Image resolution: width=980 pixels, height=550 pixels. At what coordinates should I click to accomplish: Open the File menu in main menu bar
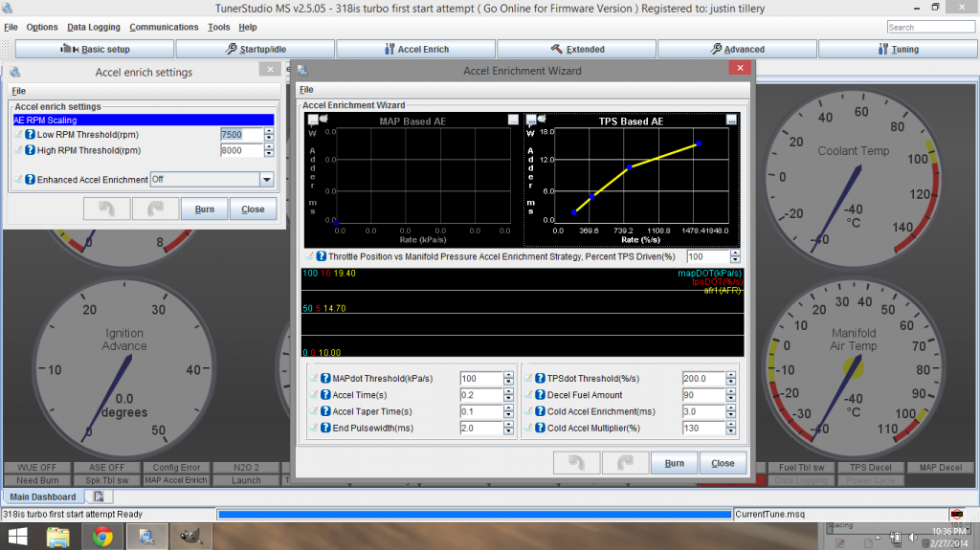click(x=11, y=27)
